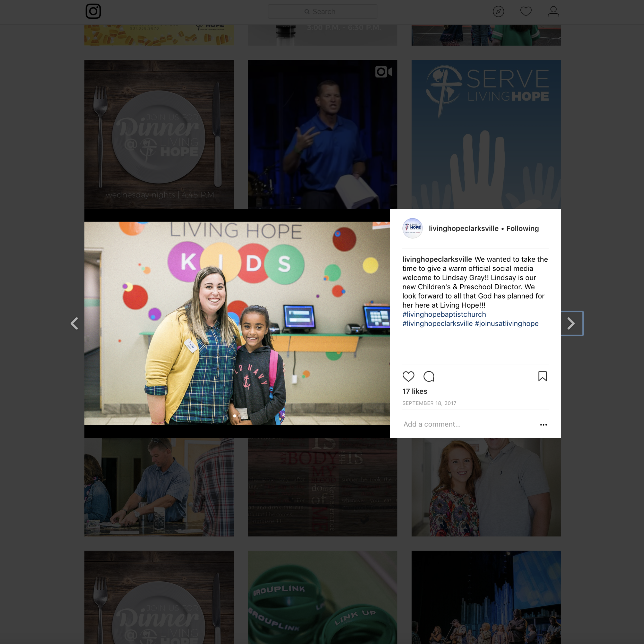Like the post with the heart icon

coord(409,376)
